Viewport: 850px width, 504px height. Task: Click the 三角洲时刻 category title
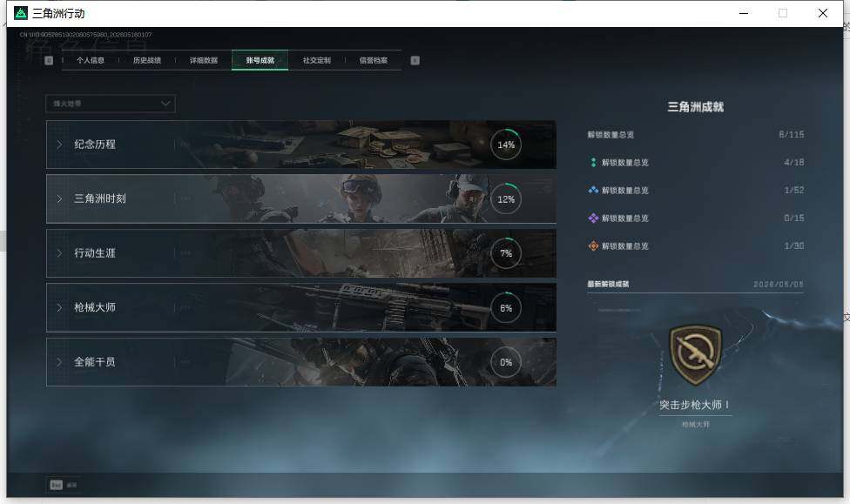click(x=100, y=198)
